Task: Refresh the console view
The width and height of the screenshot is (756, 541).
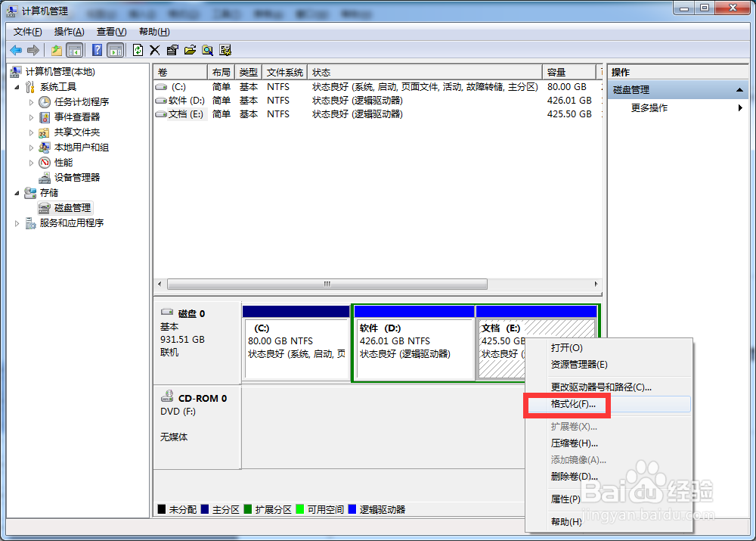Action: [x=138, y=50]
